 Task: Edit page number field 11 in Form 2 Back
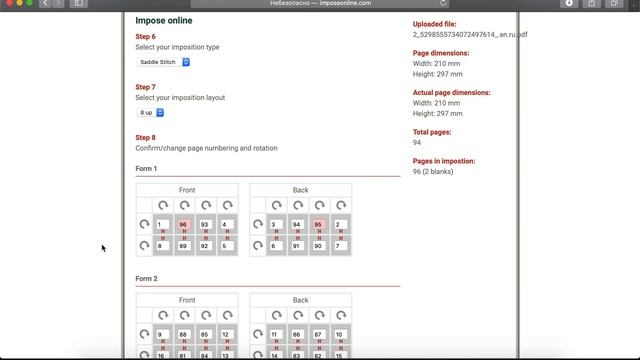[276, 334]
